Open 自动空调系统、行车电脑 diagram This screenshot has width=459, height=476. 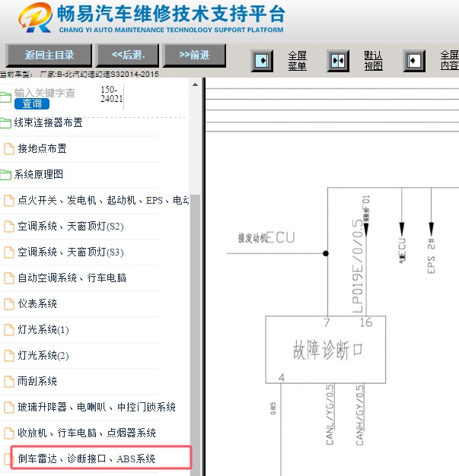tap(72, 278)
